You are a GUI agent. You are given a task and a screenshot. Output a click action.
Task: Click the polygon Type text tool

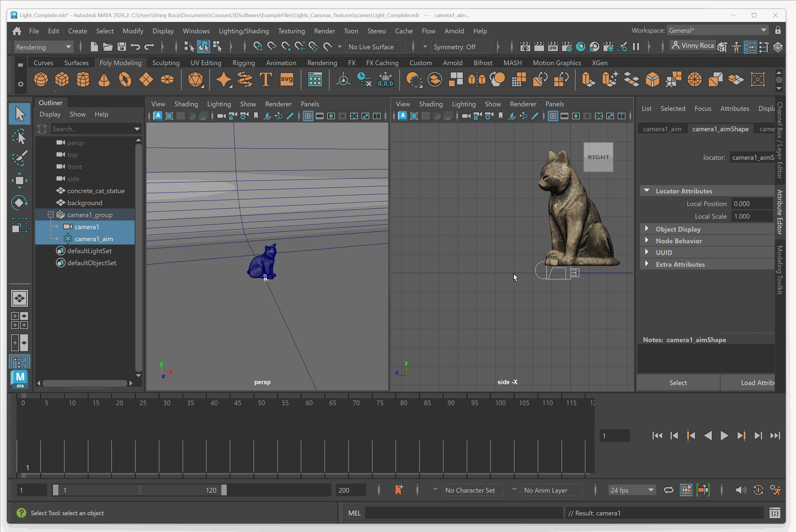pyautogui.click(x=266, y=80)
